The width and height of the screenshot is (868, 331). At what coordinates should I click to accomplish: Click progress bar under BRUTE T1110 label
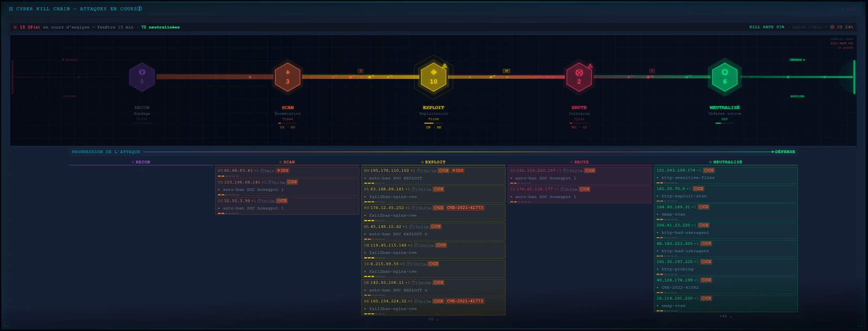pyautogui.click(x=579, y=123)
